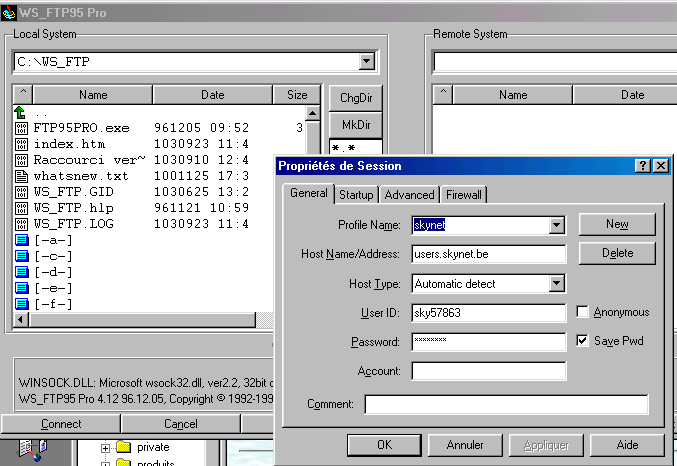Click the remote system path field
Viewport: 677px width, 466px height.
coord(555,62)
